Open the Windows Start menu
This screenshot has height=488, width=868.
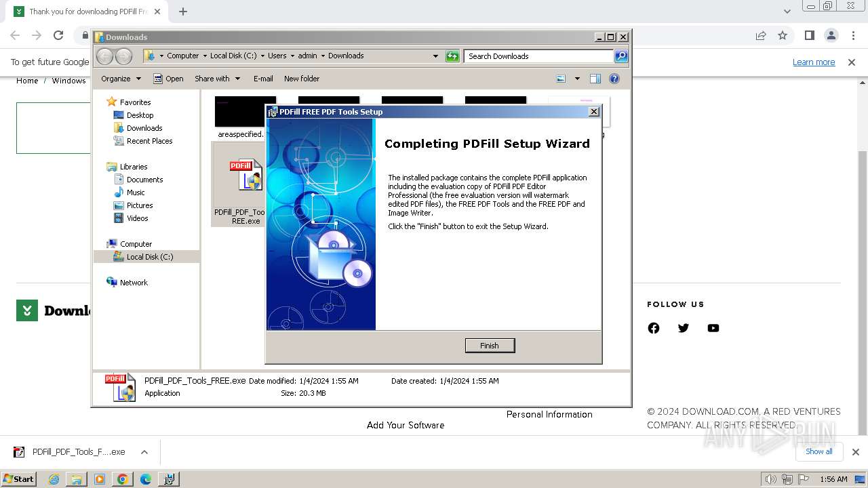pos(18,479)
